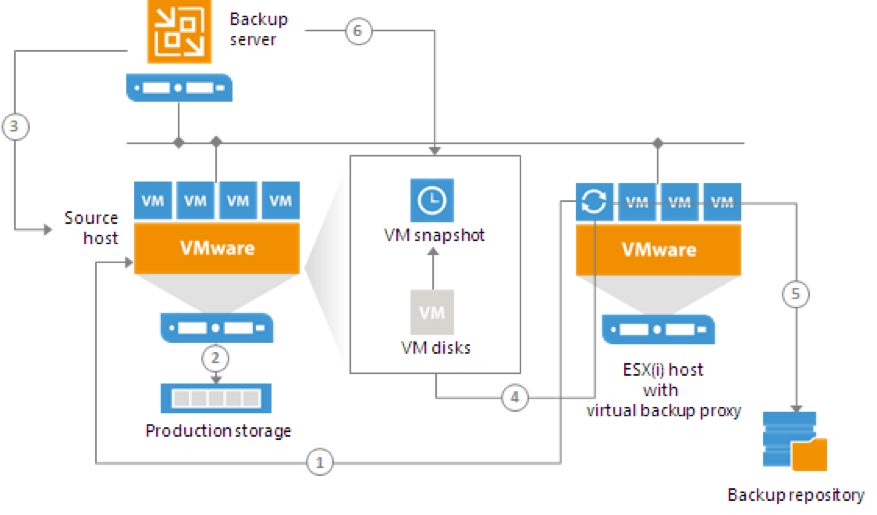This screenshot has width=877, height=515.
Task: Select the server unit below source host VMware
Action: pyautogui.click(x=216, y=328)
